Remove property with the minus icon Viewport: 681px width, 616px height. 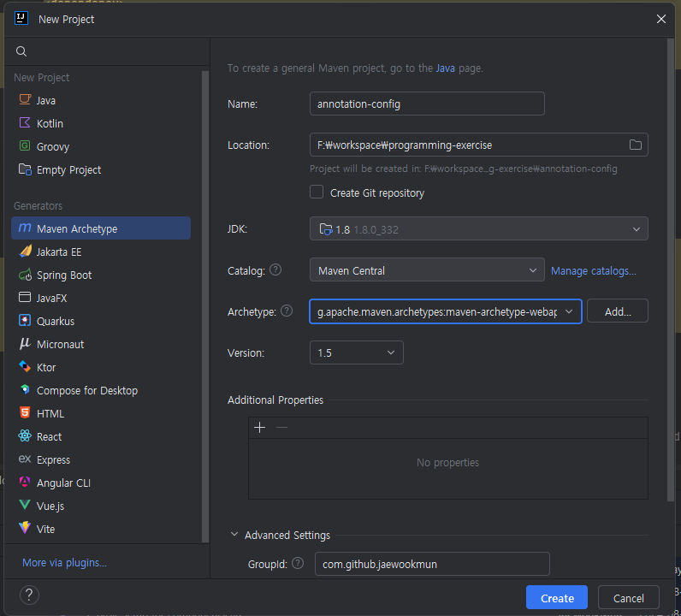(281, 428)
